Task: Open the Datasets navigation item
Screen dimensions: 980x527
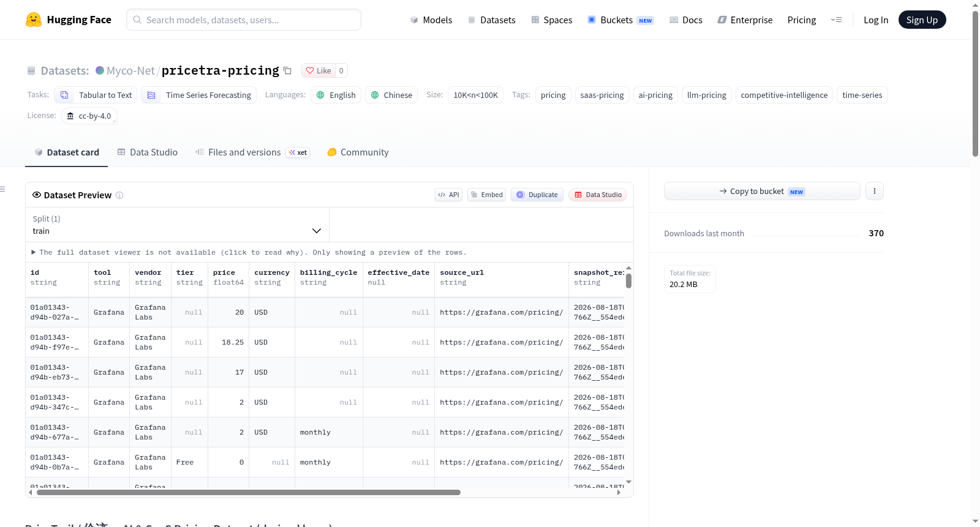Action: pyautogui.click(x=492, y=20)
